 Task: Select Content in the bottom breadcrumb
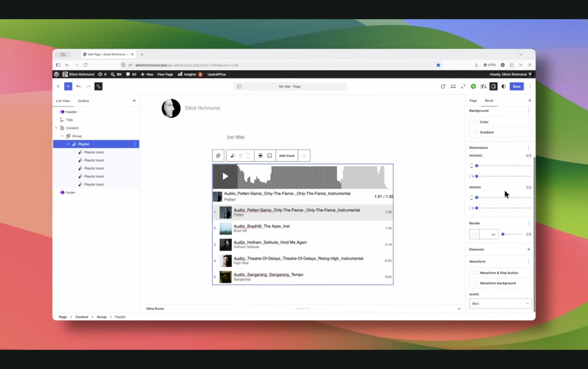click(x=82, y=317)
